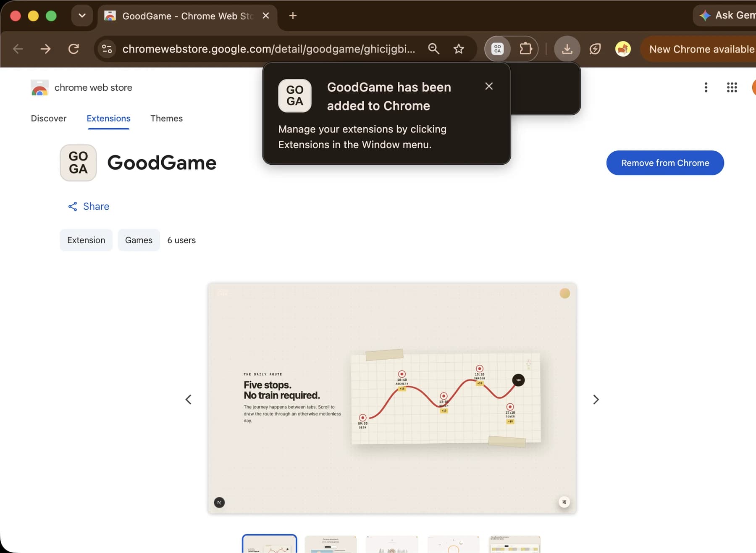Screen dimensions: 756x553
Task: Click Remove from Chrome button
Action: pyautogui.click(x=665, y=163)
